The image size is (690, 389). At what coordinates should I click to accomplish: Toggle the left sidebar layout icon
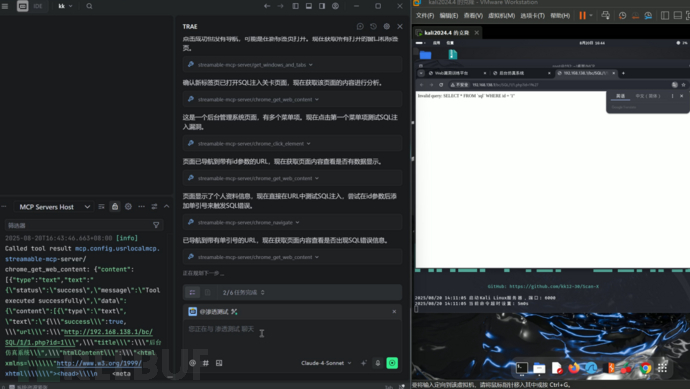pyautogui.click(x=296, y=6)
